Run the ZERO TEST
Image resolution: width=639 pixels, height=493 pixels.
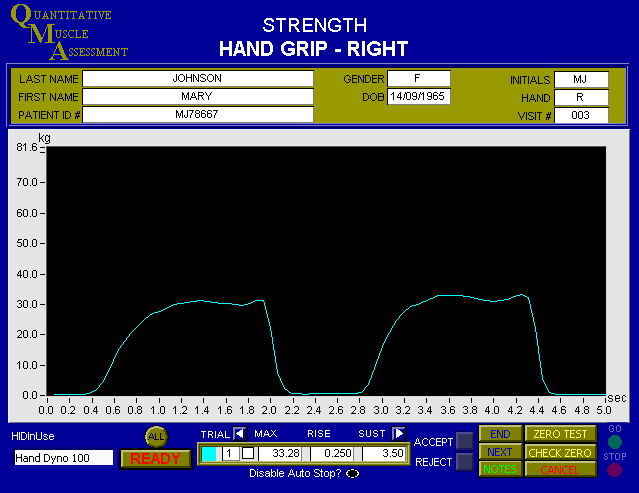pos(560,434)
